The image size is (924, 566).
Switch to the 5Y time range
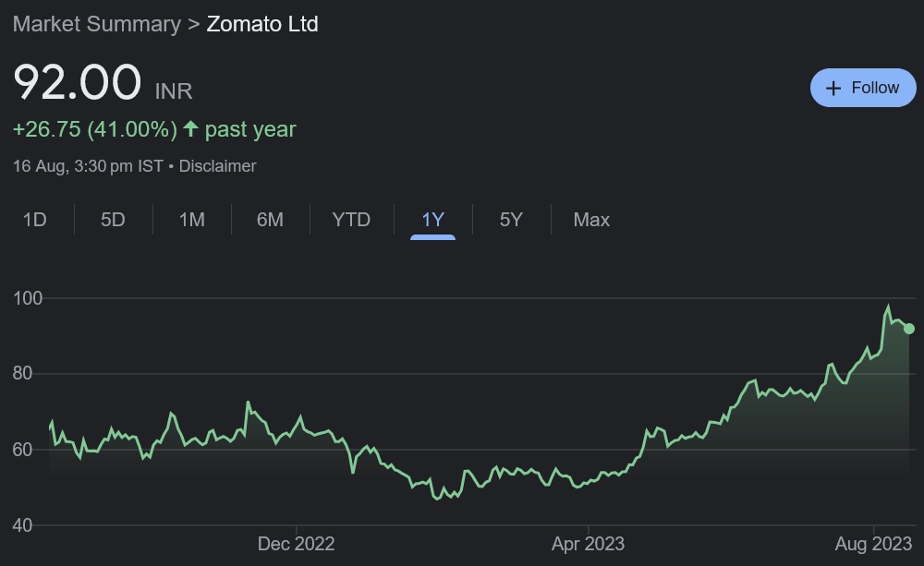pos(511,220)
